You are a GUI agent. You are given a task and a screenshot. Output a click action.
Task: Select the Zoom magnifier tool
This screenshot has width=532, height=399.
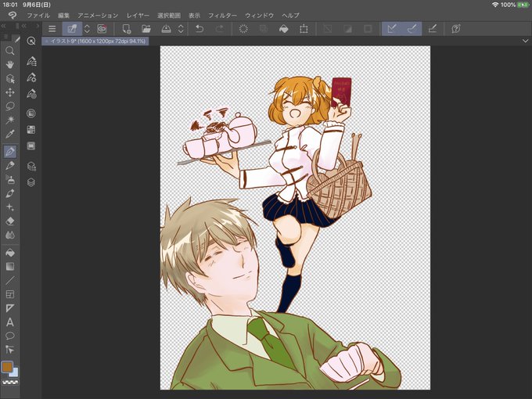10,51
